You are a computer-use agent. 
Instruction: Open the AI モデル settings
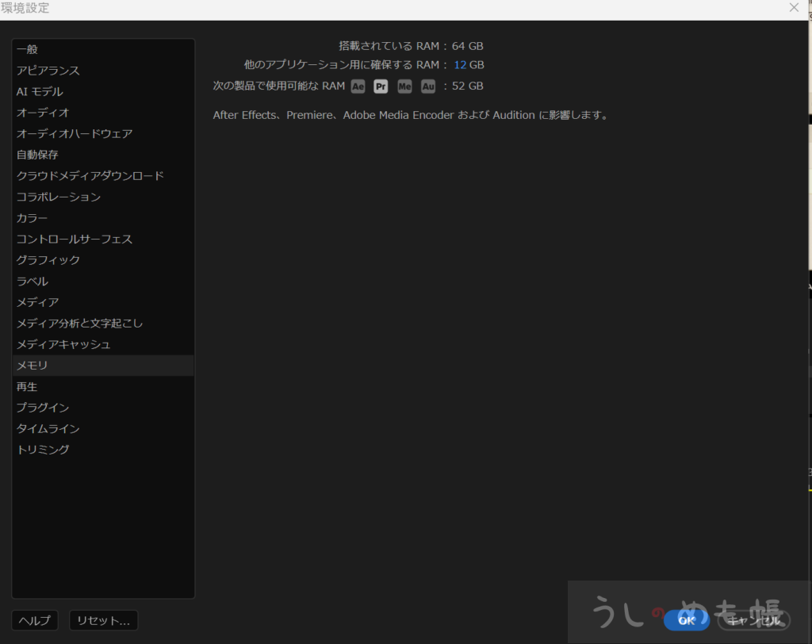pos(40,92)
